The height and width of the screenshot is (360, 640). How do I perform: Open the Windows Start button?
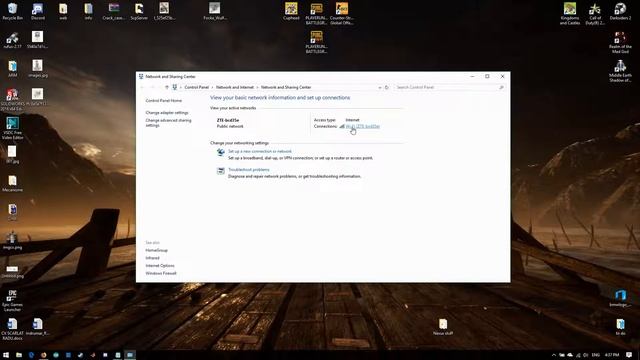tap(6, 355)
